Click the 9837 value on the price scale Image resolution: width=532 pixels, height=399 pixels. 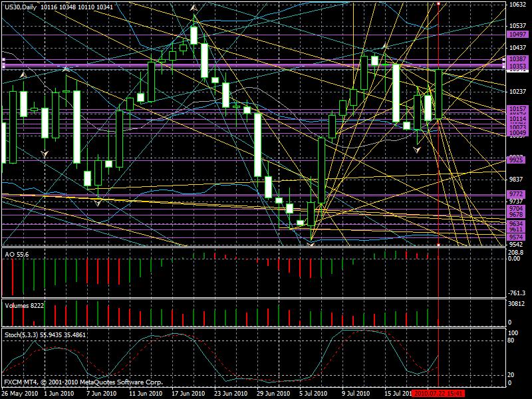pyautogui.click(x=516, y=179)
